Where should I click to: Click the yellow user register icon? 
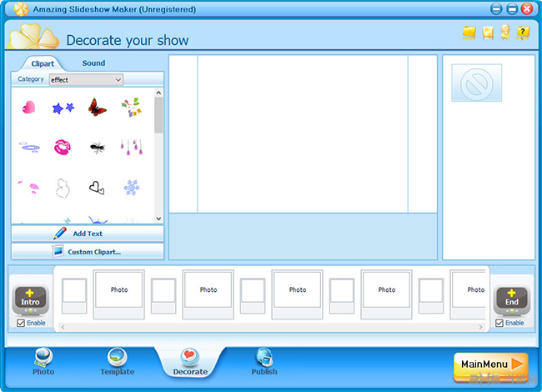coord(505,33)
